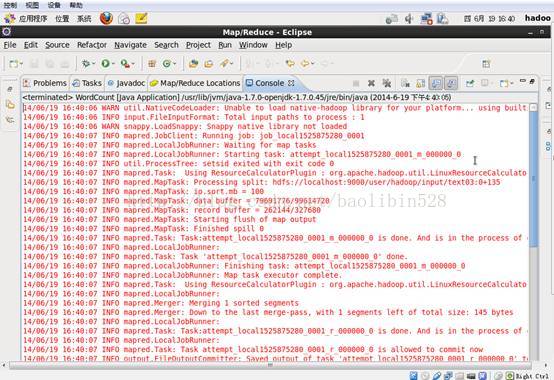The image size is (554, 380).
Task: Open the Help menu
Action: coord(283,45)
